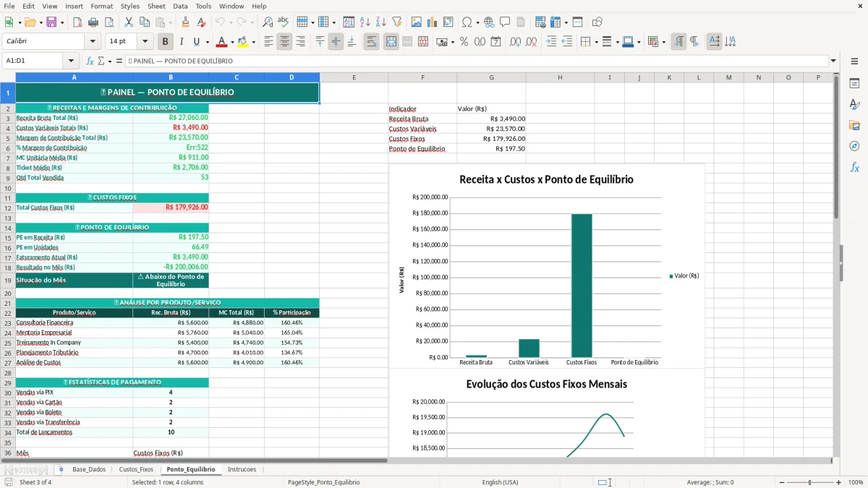Open underline style dropdown arrow
868x488 pixels.
coord(206,42)
